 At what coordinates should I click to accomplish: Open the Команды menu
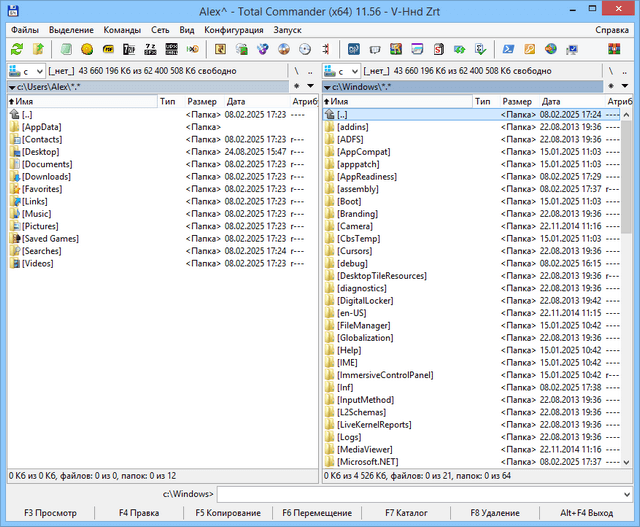pos(122,30)
